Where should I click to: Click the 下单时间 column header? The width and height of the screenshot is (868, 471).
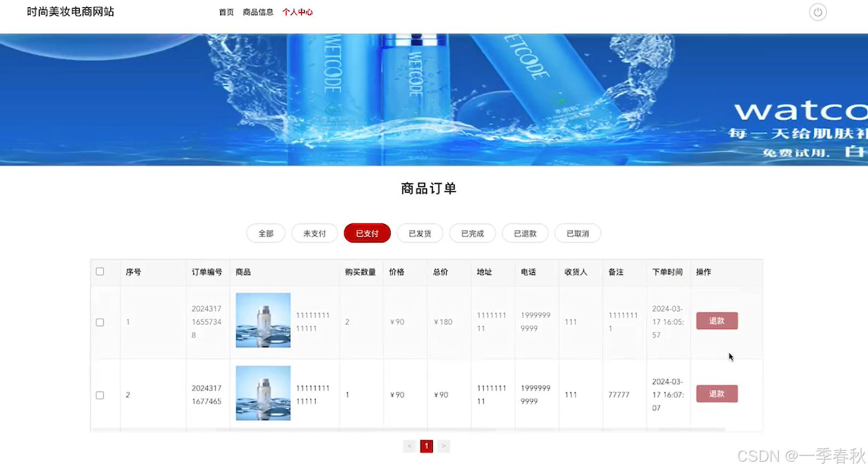[667, 272]
